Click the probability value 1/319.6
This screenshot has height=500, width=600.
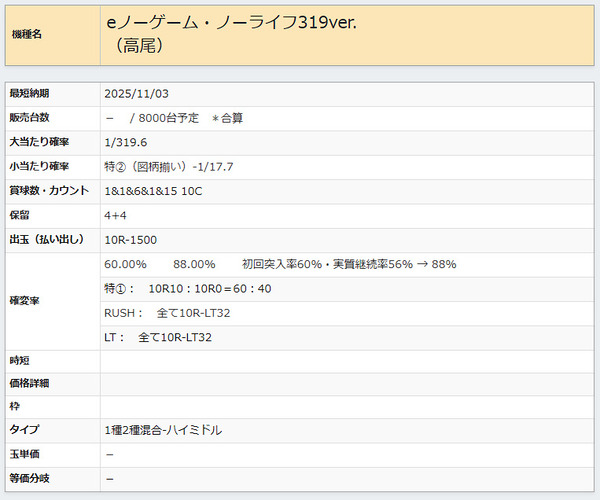[126, 142]
